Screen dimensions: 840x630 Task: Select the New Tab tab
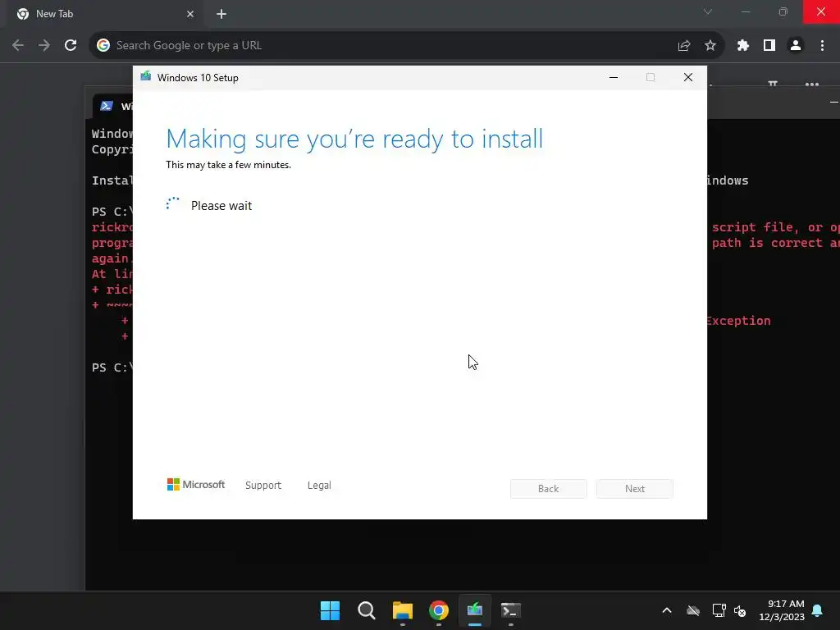(104, 14)
